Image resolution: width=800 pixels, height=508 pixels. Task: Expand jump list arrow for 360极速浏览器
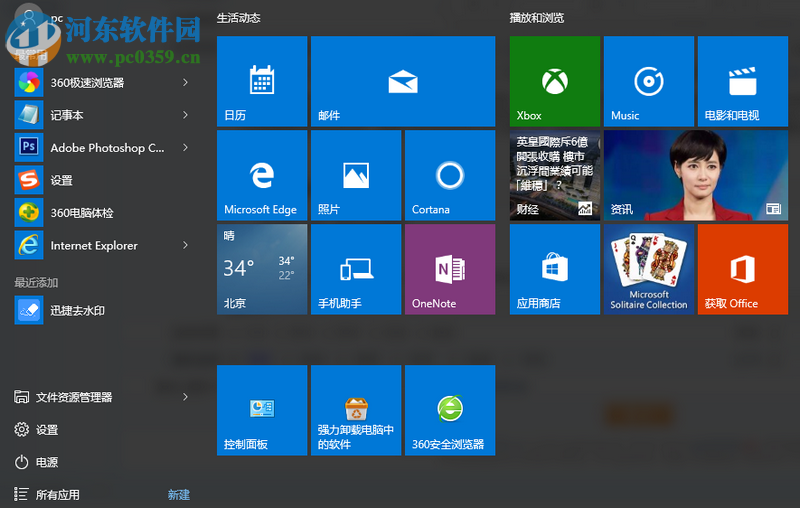[x=186, y=83]
